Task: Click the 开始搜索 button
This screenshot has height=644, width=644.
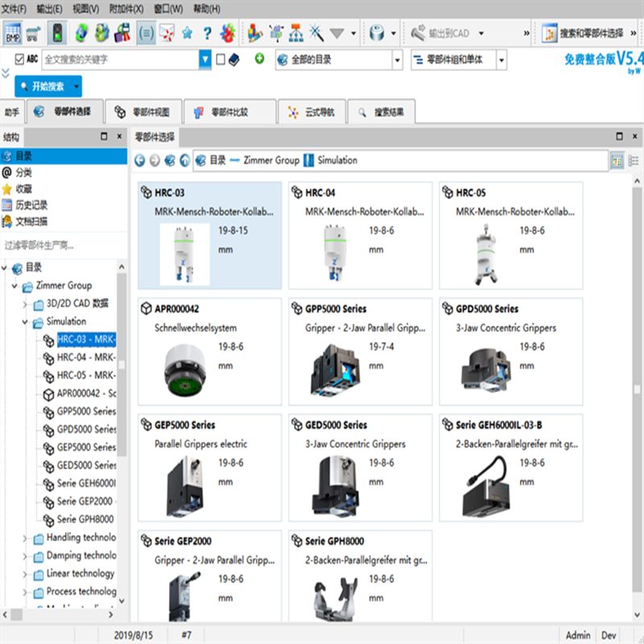Action: 47,86
